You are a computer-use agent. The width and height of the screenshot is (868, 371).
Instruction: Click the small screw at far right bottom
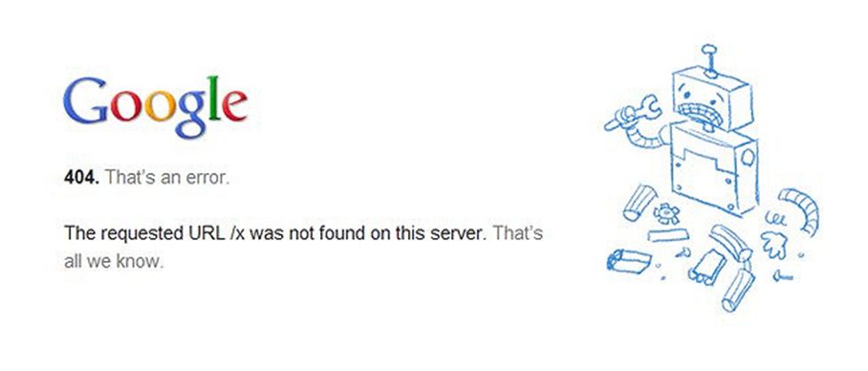tap(782, 275)
